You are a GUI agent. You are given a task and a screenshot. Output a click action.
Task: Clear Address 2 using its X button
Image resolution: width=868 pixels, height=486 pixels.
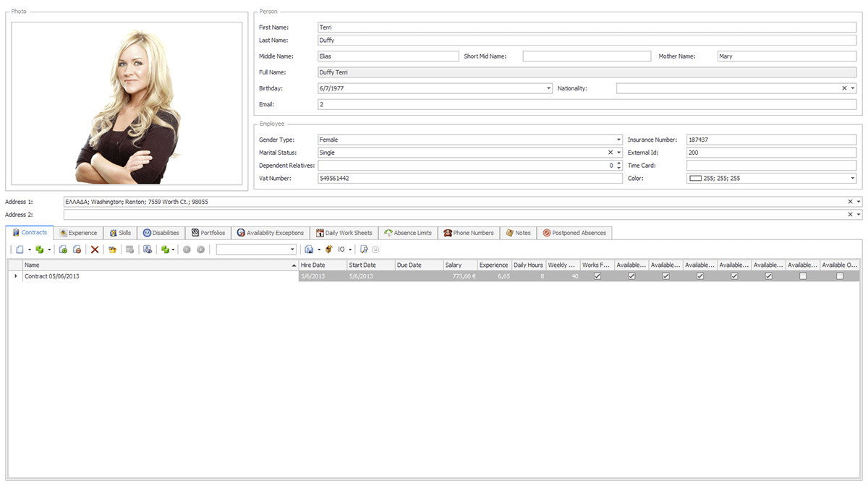850,215
